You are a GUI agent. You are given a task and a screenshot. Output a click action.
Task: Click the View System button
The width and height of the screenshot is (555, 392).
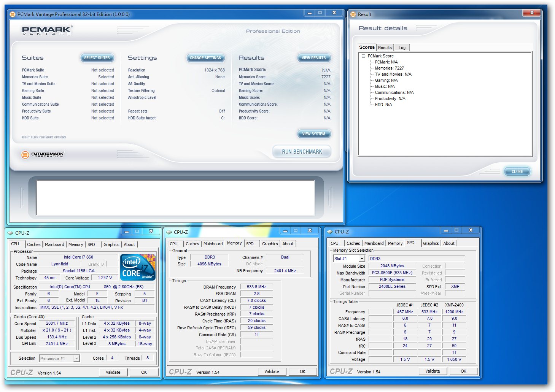313,134
